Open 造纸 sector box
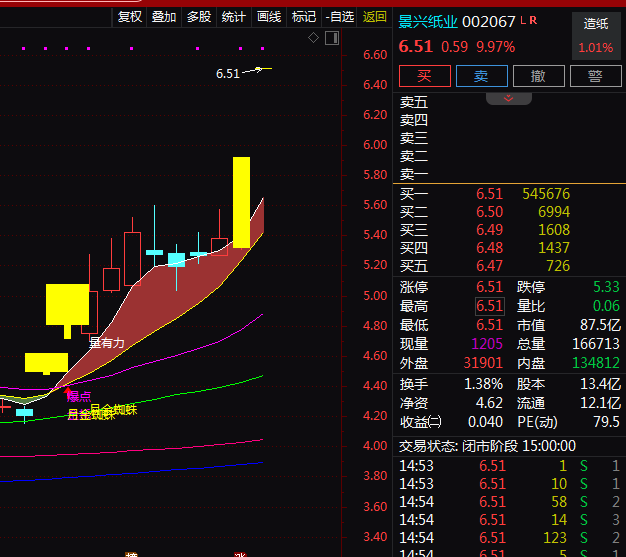Viewport: 626px width, 557px height. [596, 36]
